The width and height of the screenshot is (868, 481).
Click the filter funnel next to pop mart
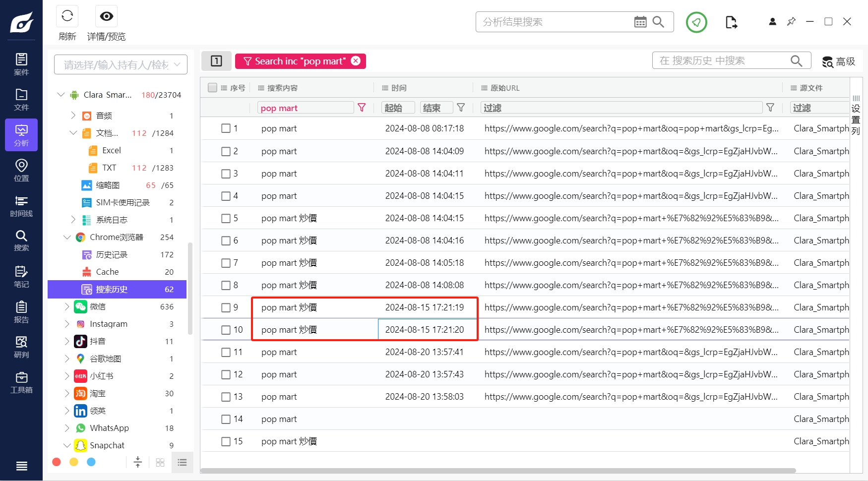(x=362, y=108)
